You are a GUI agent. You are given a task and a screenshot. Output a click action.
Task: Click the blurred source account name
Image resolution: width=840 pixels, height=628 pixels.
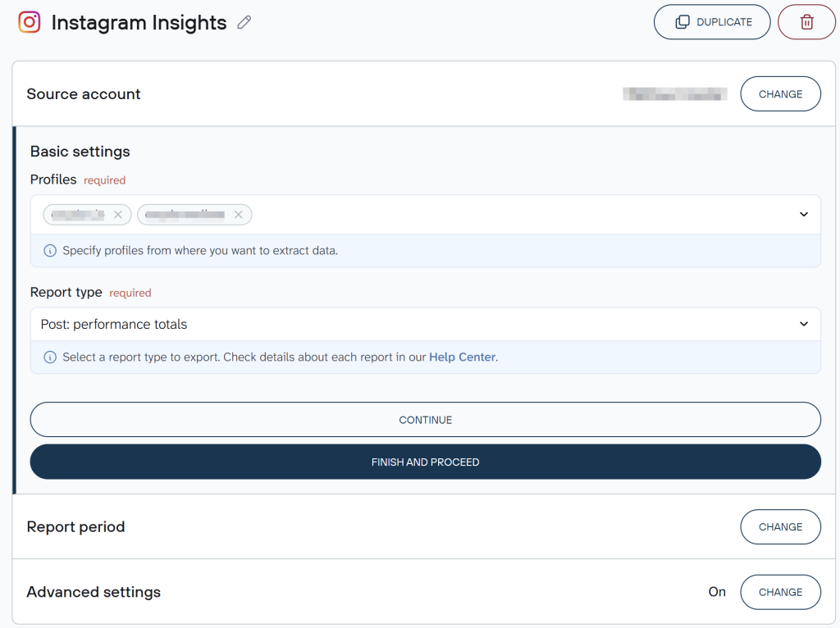(675, 93)
